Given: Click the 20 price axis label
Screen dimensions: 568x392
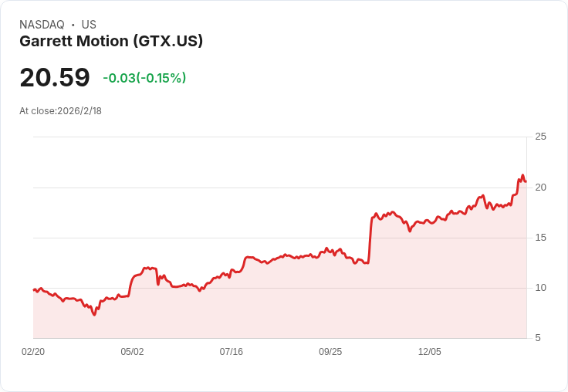Looking at the screenshot, I should (x=540, y=188).
